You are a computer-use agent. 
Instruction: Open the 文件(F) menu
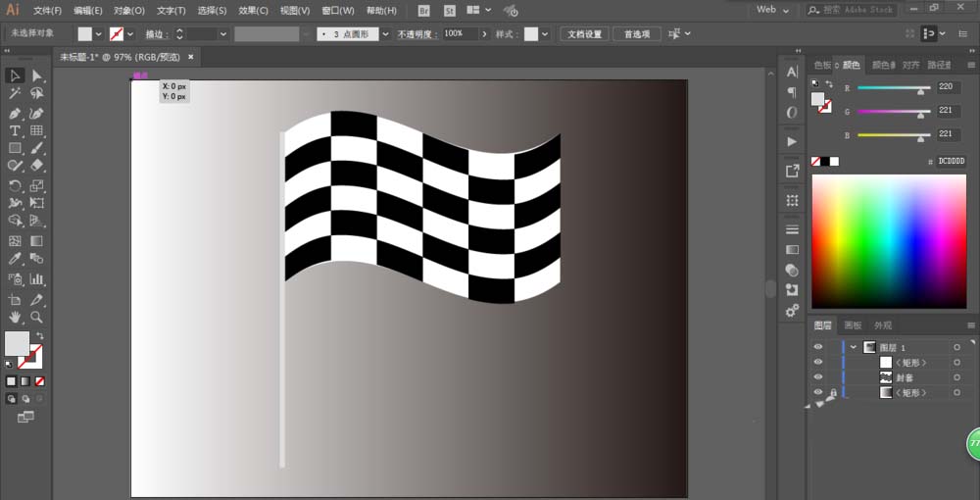click(x=47, y=11)
